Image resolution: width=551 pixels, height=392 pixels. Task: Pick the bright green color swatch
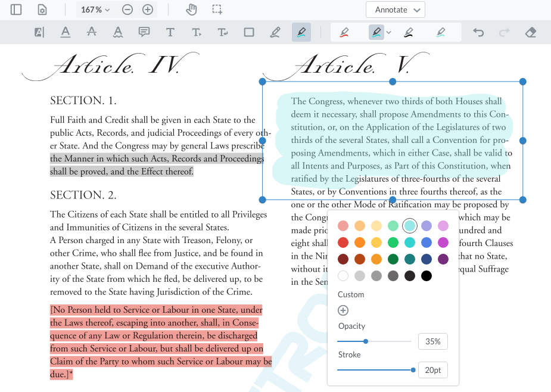tap(393, 242)
